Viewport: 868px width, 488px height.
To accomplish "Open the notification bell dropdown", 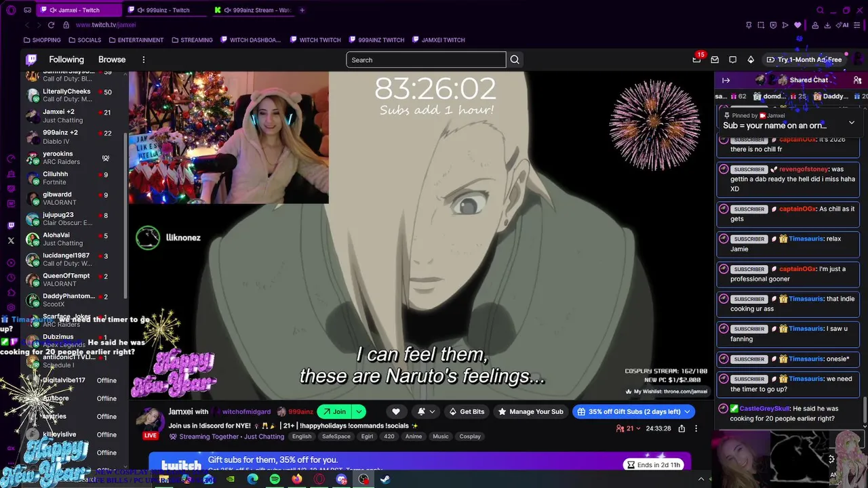I will point(425,411).
